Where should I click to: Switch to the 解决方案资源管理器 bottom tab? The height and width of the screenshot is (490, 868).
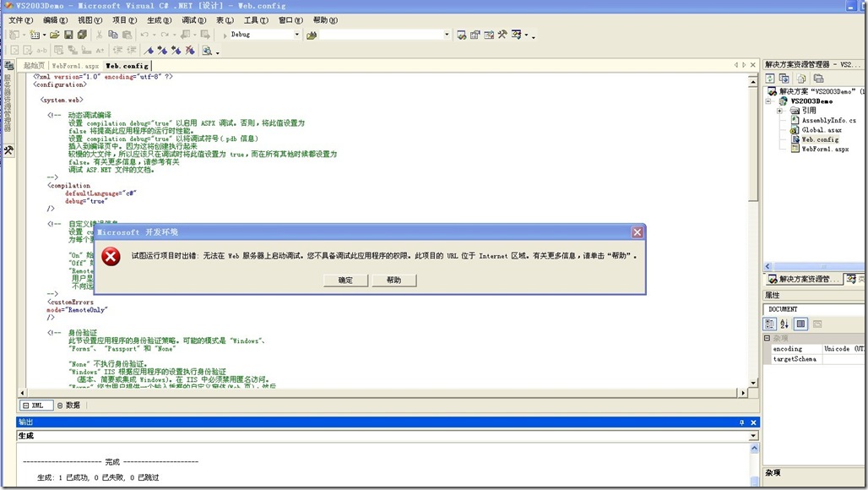point(803,279)
